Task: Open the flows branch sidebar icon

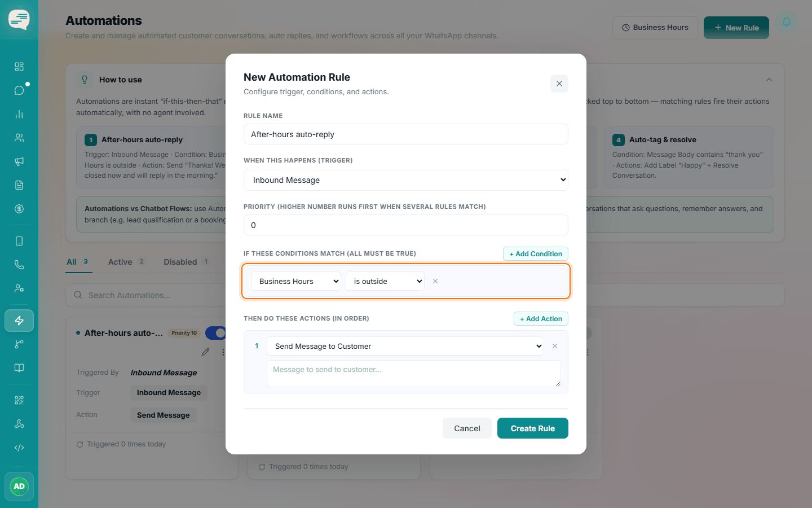Action: [x=19, y=344]
